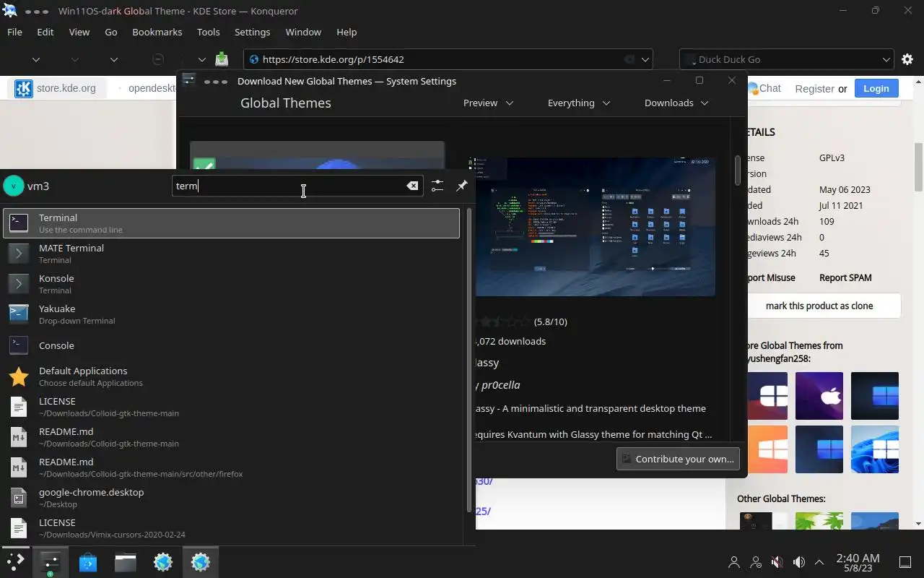Screen dimensions: 924x578
Task: Click the vm3 user avatar
Action: 14,186
